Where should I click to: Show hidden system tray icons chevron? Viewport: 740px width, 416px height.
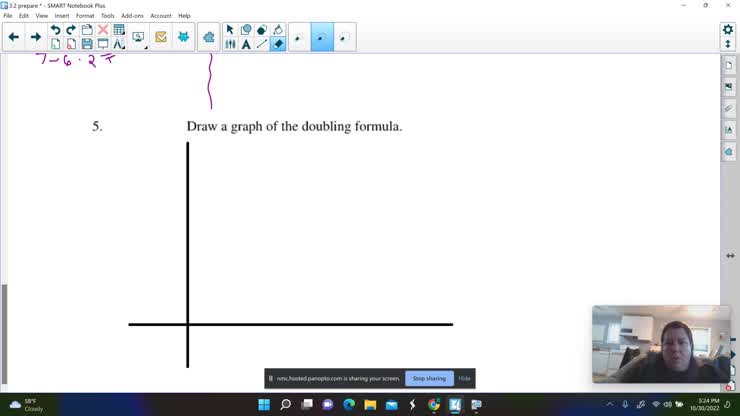(610, 404)
